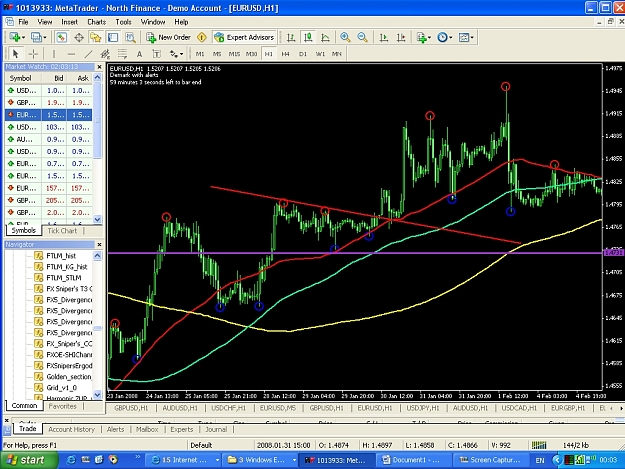The width and height of the screenshot is (625, 469).
Task: Click the EN language indicator in tray
Action: 540,460
